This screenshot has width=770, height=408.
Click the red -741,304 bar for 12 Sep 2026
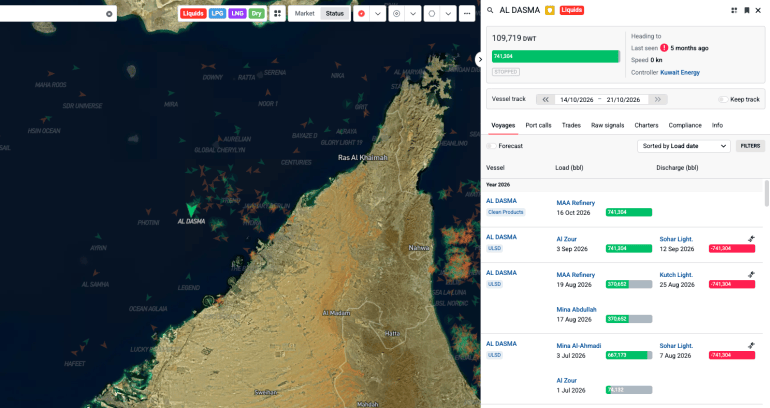tap(732, 248)
